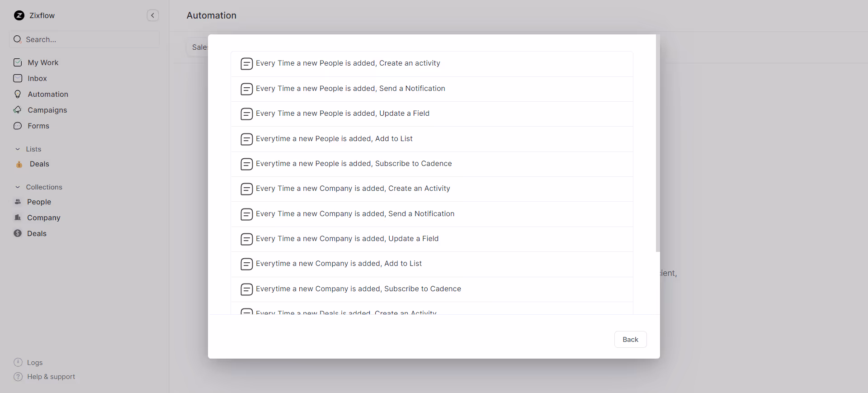Viewport: 868px width, 393px height.
Task: Click the Lists section heading
Action: [x=33, y=149]
